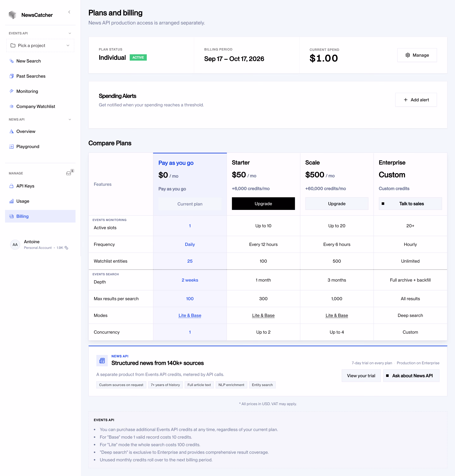This screenshot has width=455, height=476.
Task: Click the Billing sidebar icon
Action: (x=11, y=216)
